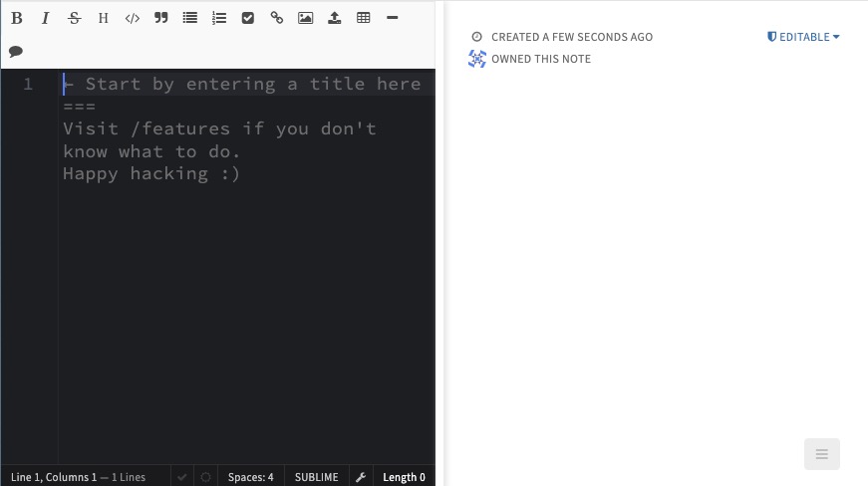Toggle the status bar theme icon

point(206,477)
